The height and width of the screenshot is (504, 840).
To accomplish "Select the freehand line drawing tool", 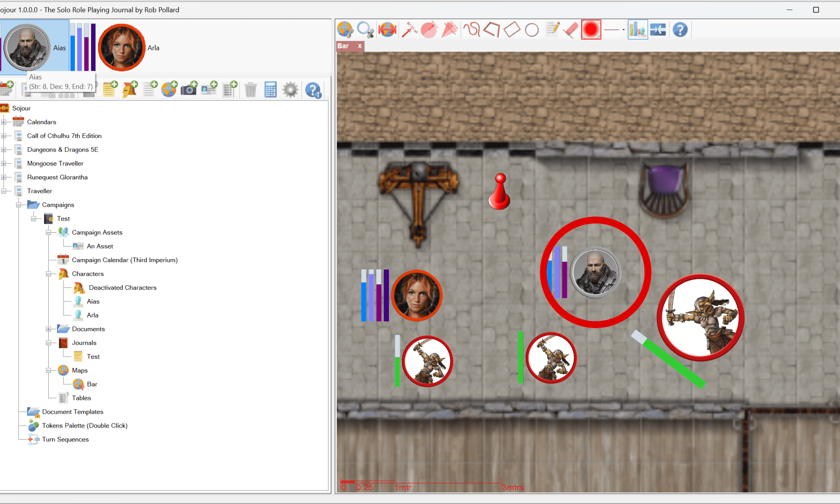I will [471, 29].
